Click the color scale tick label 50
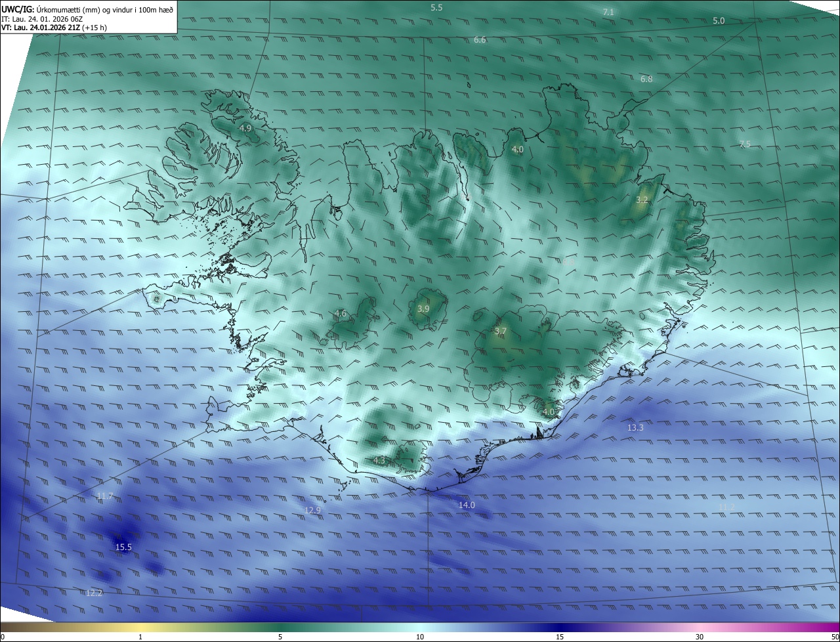The image size is (840, 642). coord(835,637)
